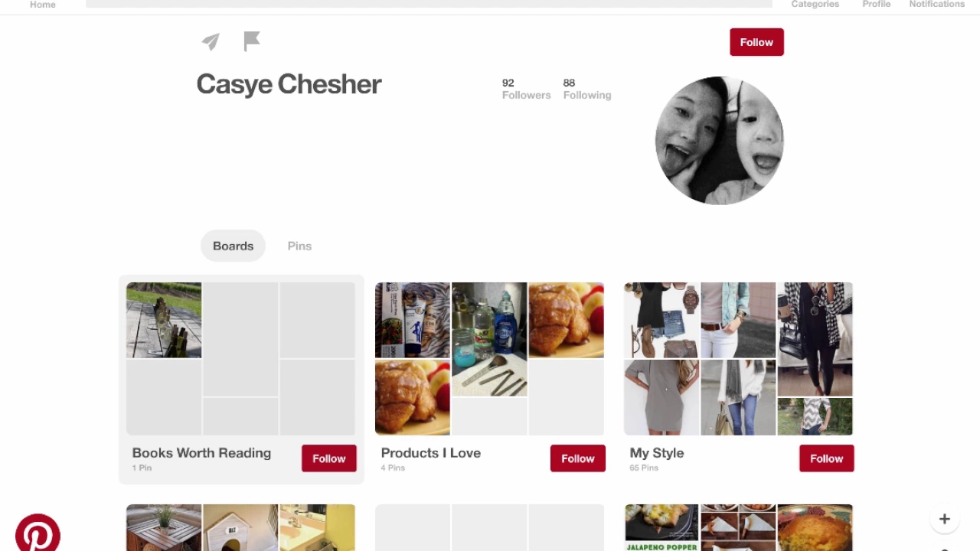Click the flag report icon
This screenshot has height=551, width=980.
click(252, 41)
